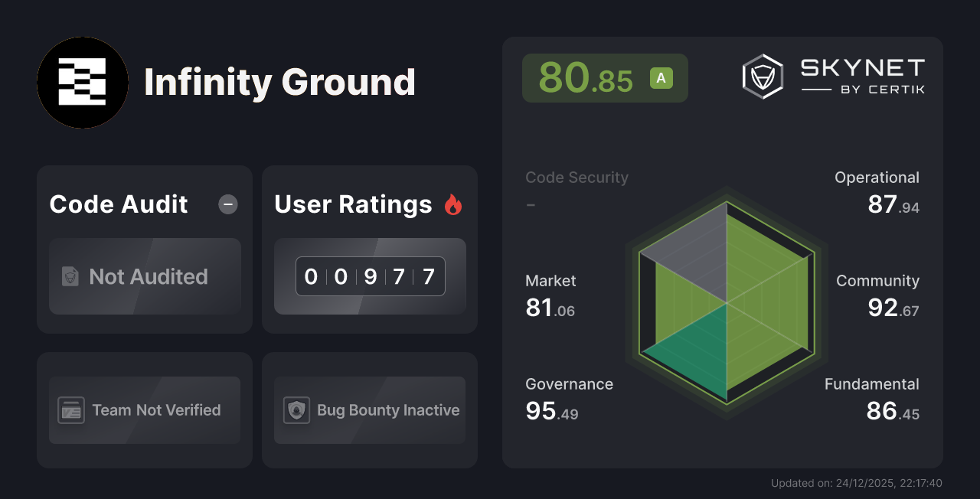The image size is (980, 499).
Task: Click the Bug Bounty shield icon
Action: (296, 410)
